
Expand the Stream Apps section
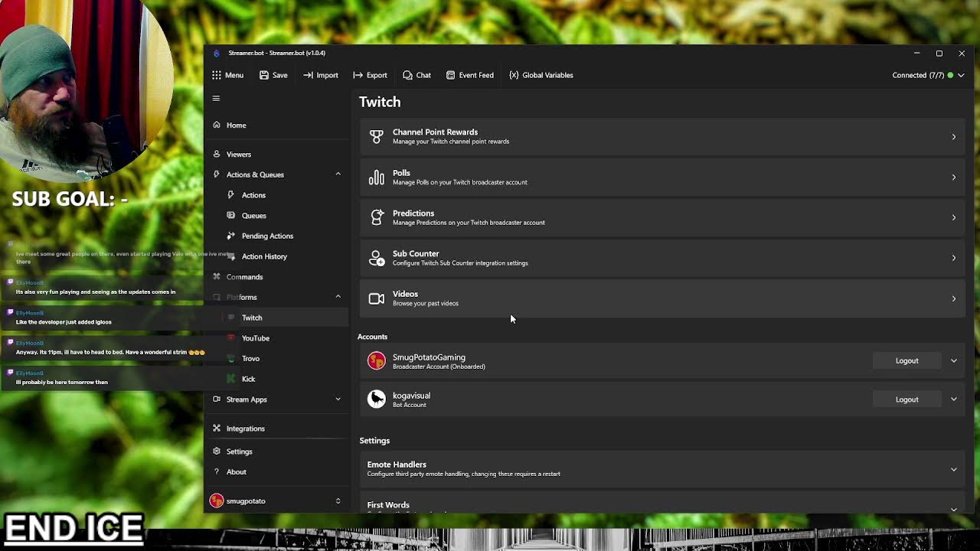click(x=338, y=399)
